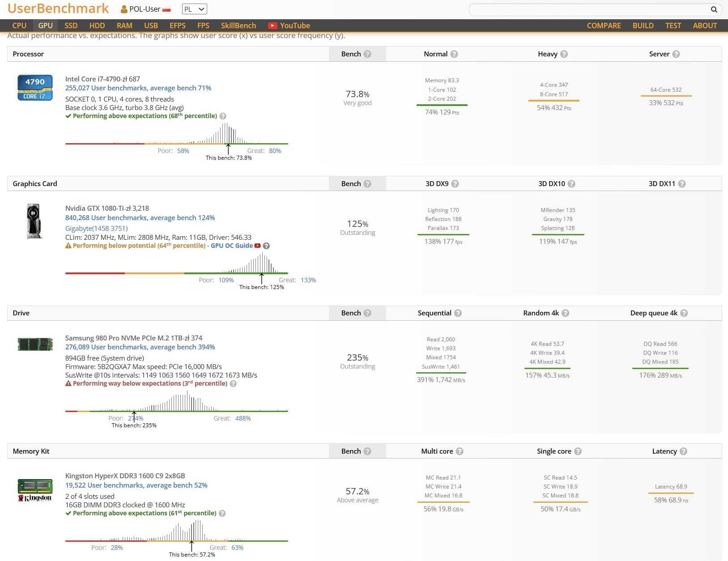Click help icon next to Processor Bench
Screen dimensions: 728x561
coord(367,54)
